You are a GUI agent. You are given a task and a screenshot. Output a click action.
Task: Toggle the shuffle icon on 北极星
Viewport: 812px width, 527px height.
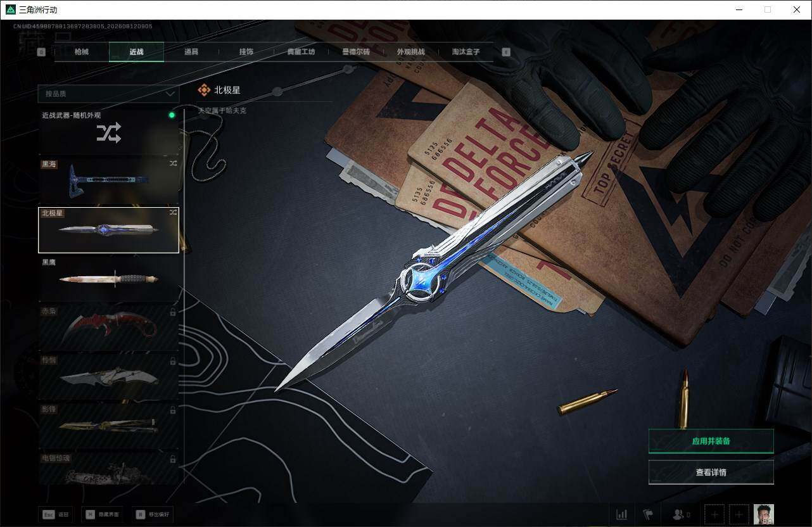(x=173, y=213)
